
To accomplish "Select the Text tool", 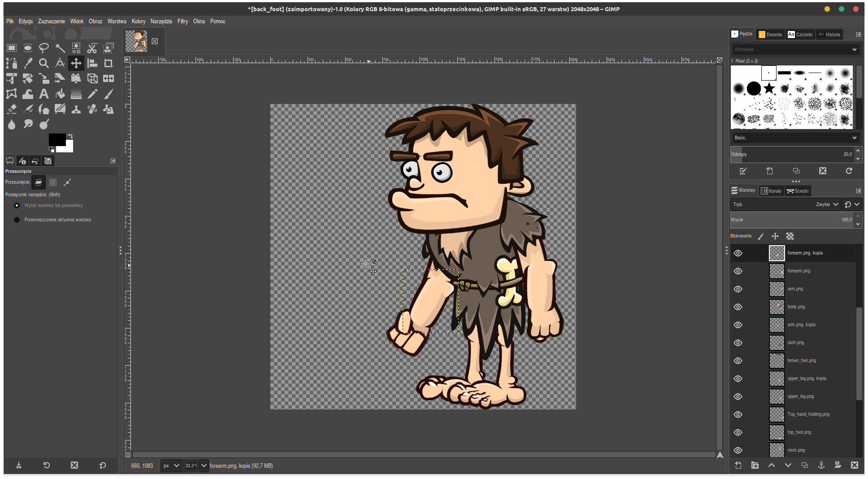I will pos(44,94).
